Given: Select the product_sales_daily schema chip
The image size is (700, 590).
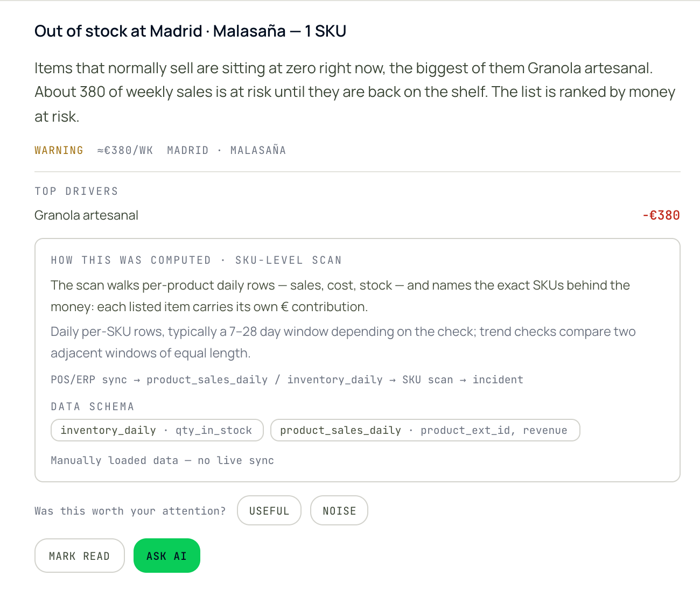Looking at the screenshot, I should [x=425, y=430].
